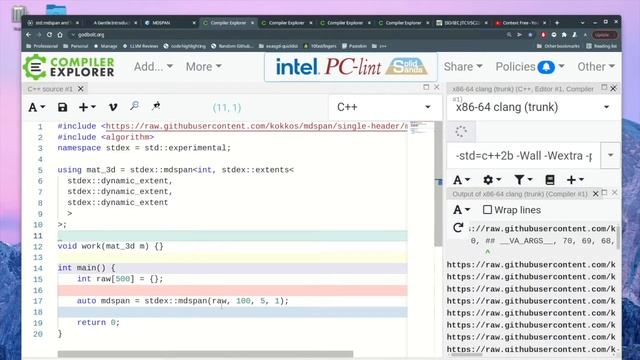Viewport: 640px width, 360px height.
Task: Click the "void work(mat_3d m) {}" line
Action: (x=111, y=246)
